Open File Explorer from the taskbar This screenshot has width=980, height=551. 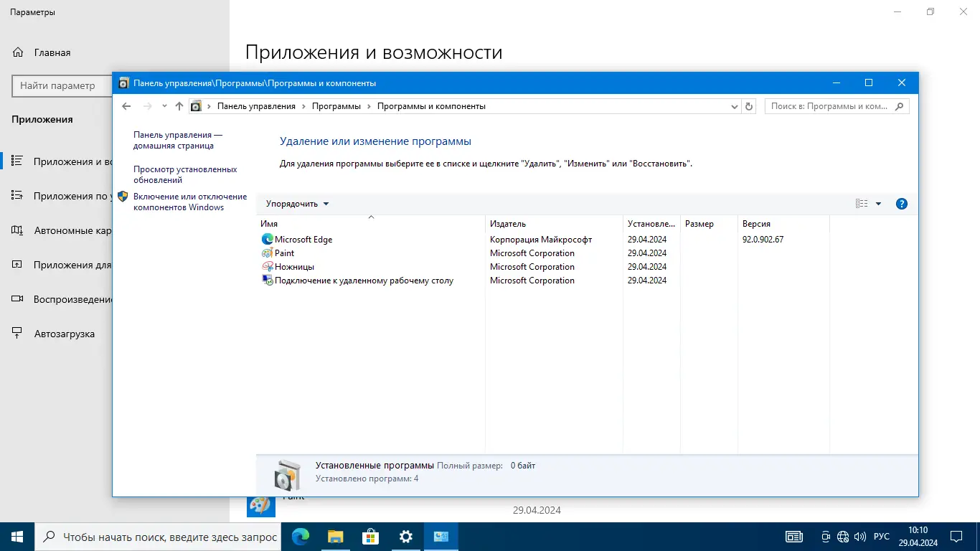[335, 536]
